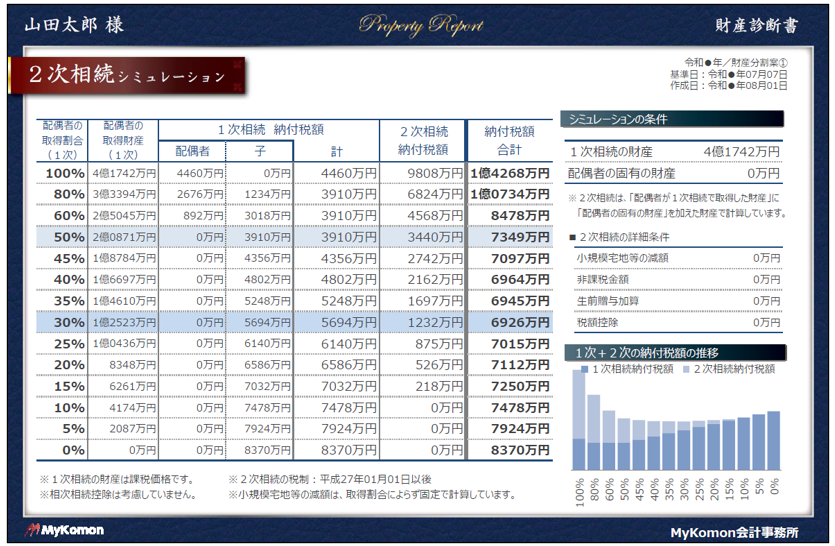Click the 小規模宅地等の減額 value
Screen dimensions: 835x546
pos(766,258)
